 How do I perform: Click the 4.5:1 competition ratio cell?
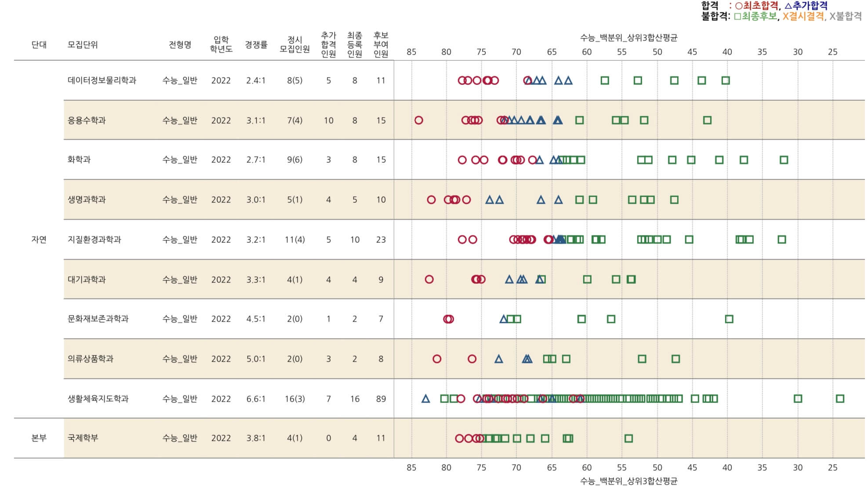(x=256, y=319)
